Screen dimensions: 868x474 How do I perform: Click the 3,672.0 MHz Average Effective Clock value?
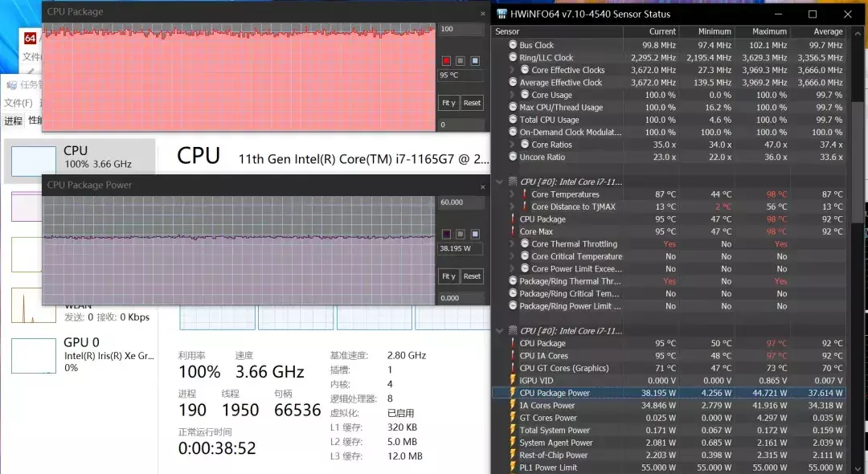coord(653,83)
